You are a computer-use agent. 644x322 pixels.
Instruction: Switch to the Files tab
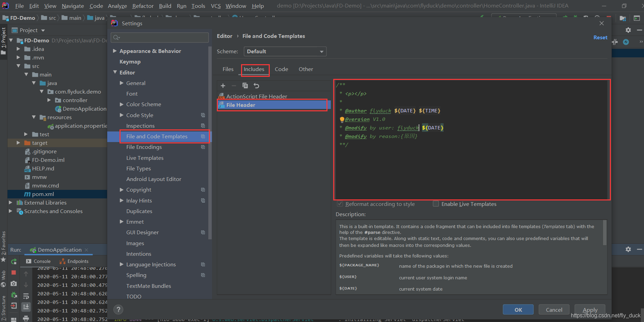click(x=228, y=69)
